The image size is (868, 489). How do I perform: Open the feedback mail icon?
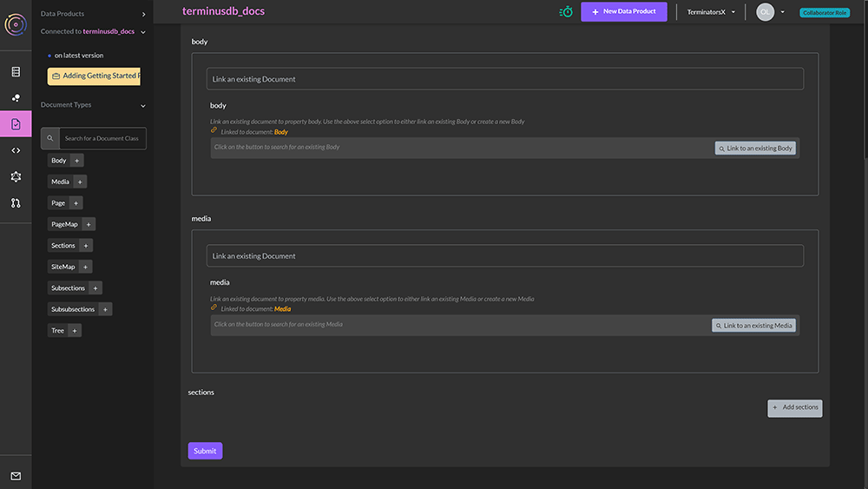pyautogui.click(x=16, y=476)
